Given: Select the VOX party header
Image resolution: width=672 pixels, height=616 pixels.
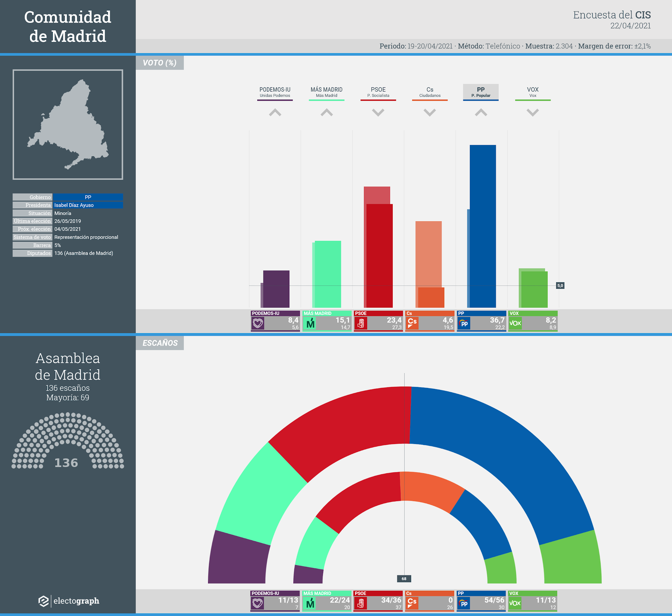Looking at the screenshot, I should [533, 93].
